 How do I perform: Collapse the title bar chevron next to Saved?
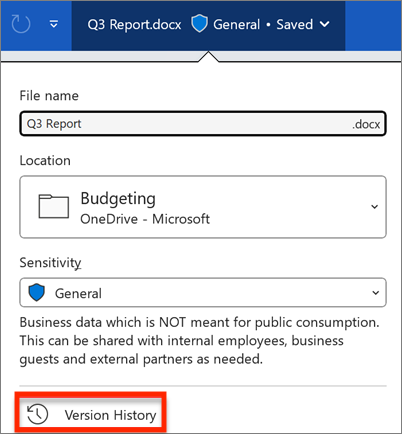(324, 24)
